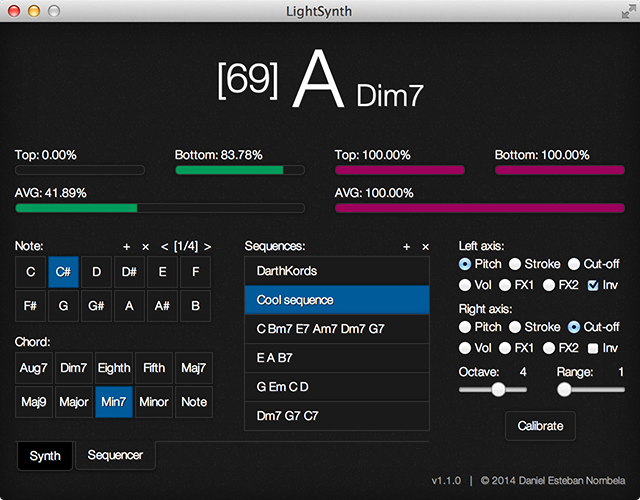Select the F note button
The image size is (640, 500).
pos(196,272)
